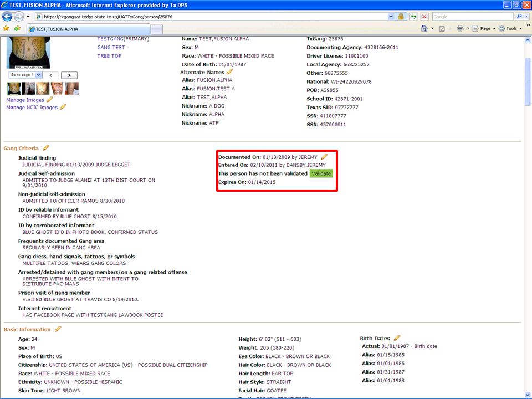Edit Birth Dates via pencil icon
This screenshot has width=532, height=399.
click(397, 337)
